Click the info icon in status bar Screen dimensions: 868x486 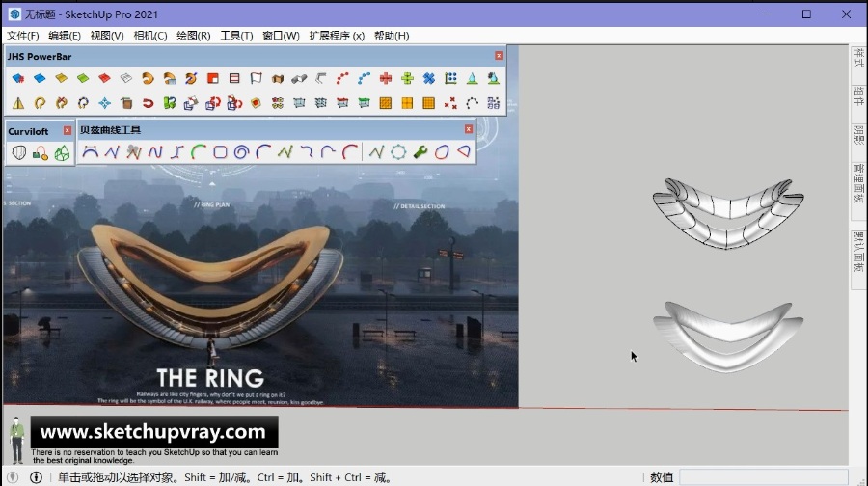36,477
